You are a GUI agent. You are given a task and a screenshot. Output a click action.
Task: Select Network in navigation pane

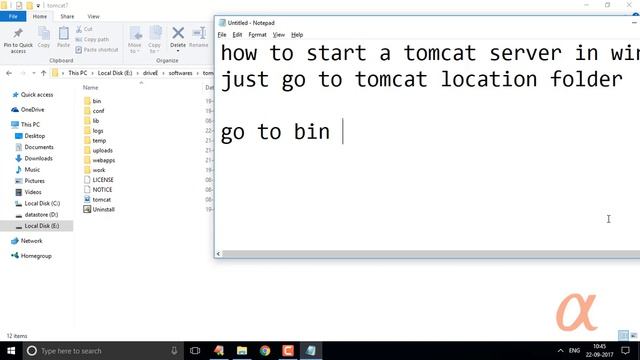tap(31, 241)
